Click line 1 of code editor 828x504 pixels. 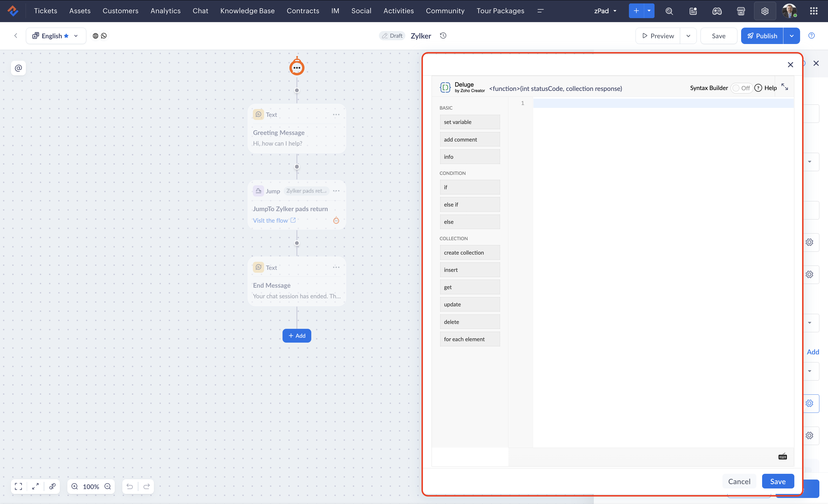[662, 103]
